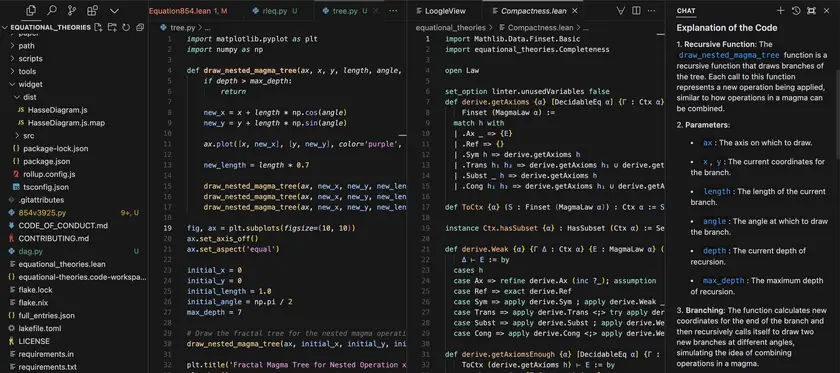The image size is (840, 373).
Task: Open more actions for right editor group
Action: point(651,11)
